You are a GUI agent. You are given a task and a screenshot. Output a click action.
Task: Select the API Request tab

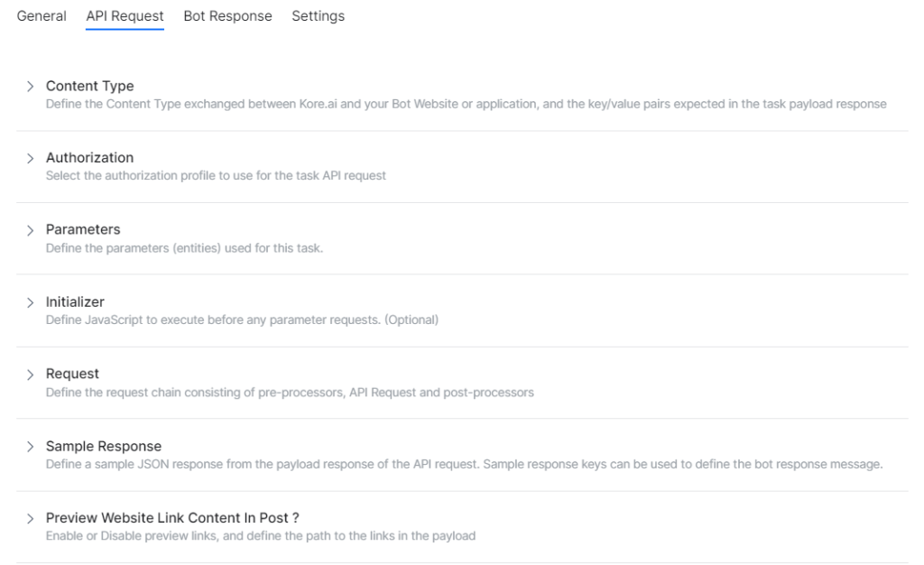125,15
